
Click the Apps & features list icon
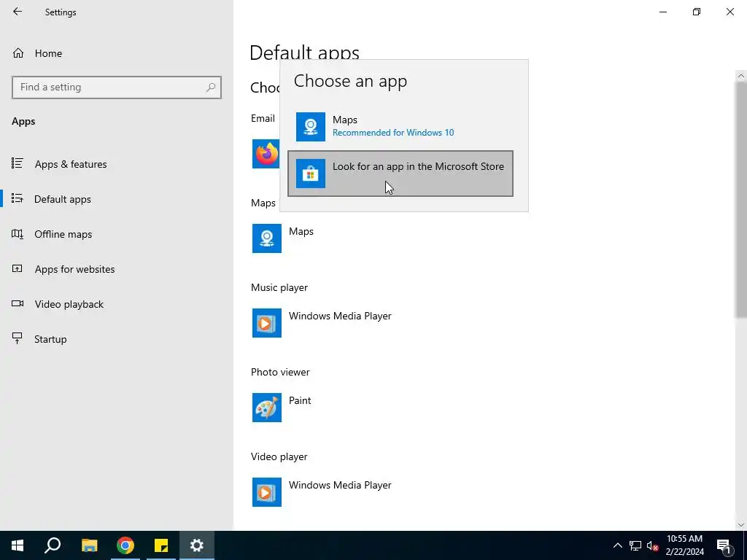click(18, 163)
